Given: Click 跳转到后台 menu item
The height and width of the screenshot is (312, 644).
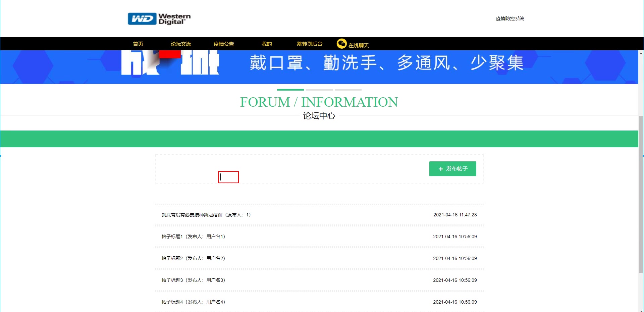Looking at the screenshot, I should point(310,44).
